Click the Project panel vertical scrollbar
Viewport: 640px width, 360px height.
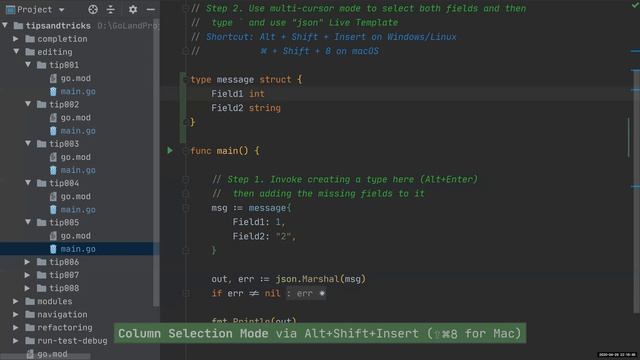point(156,163)
